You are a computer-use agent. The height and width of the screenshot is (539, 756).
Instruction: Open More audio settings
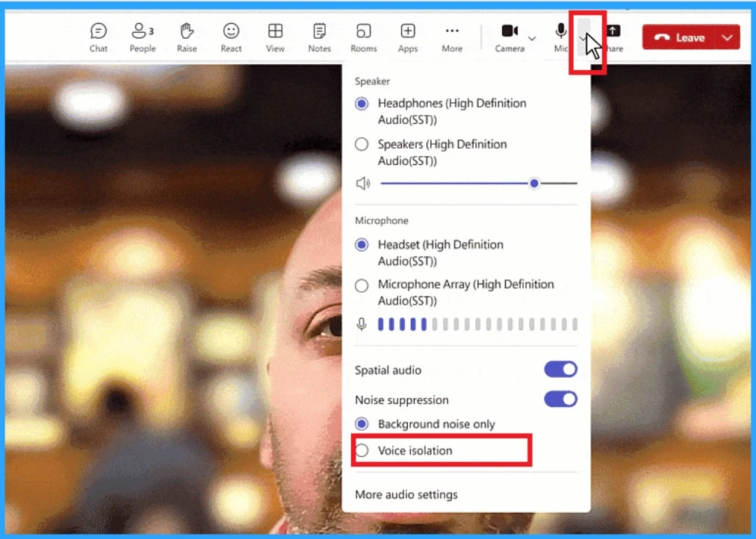406,495
